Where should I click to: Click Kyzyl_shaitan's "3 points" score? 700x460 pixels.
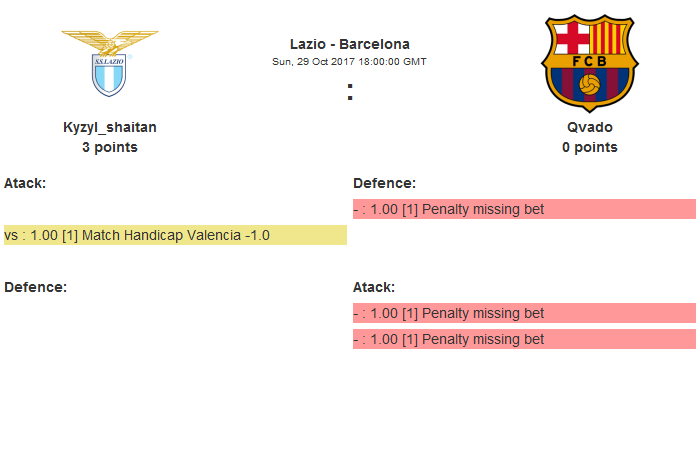click(110, 147)
